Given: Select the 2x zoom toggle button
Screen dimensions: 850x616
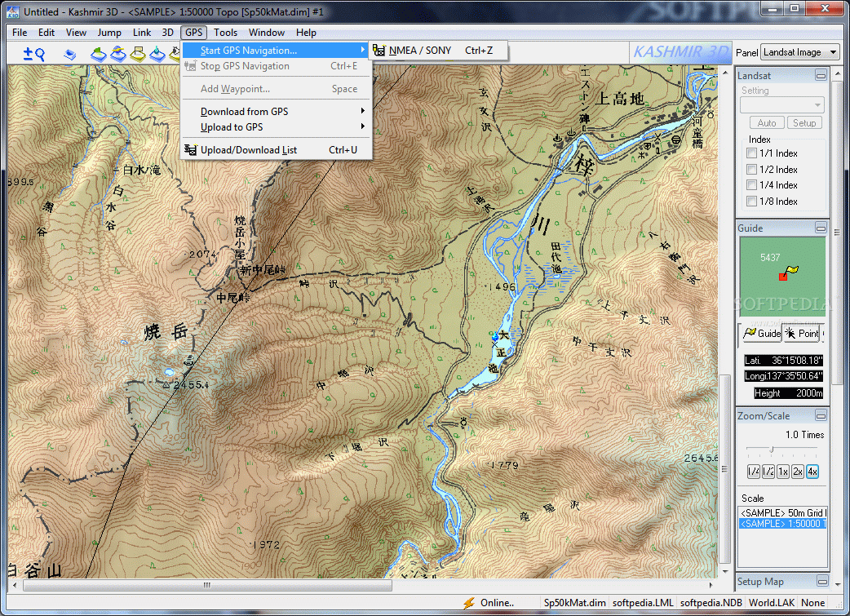Looking at the screenshot, I should (798, 472).
